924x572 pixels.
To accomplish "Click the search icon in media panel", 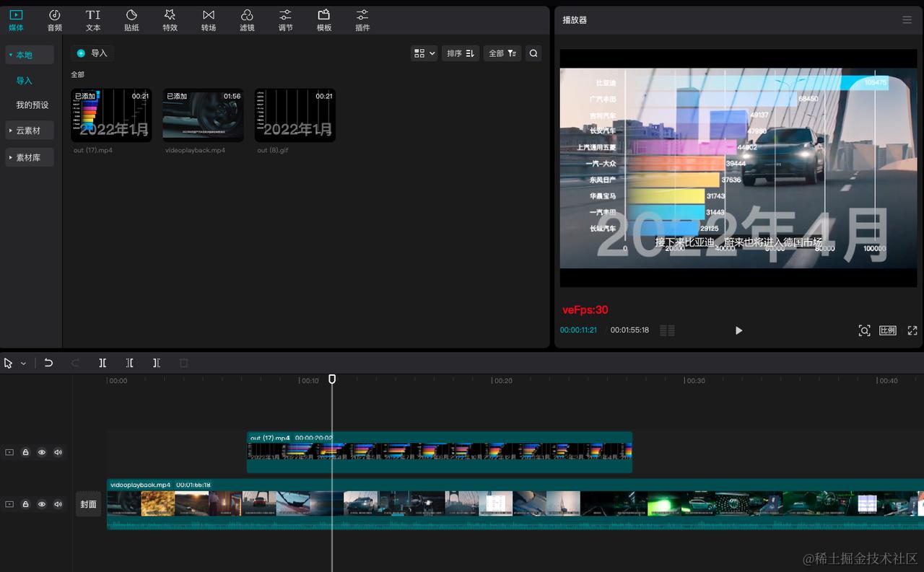I will tap(533, 53).
